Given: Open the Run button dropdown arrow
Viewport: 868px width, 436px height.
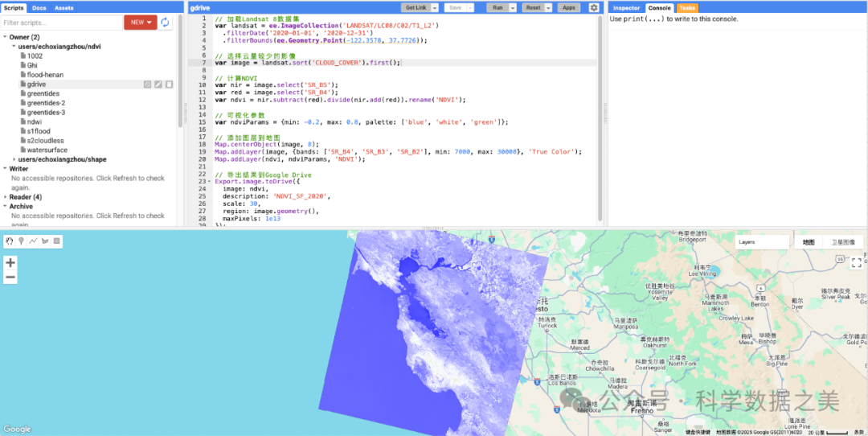Looking at the screenshot, I should tap(511, 7).
